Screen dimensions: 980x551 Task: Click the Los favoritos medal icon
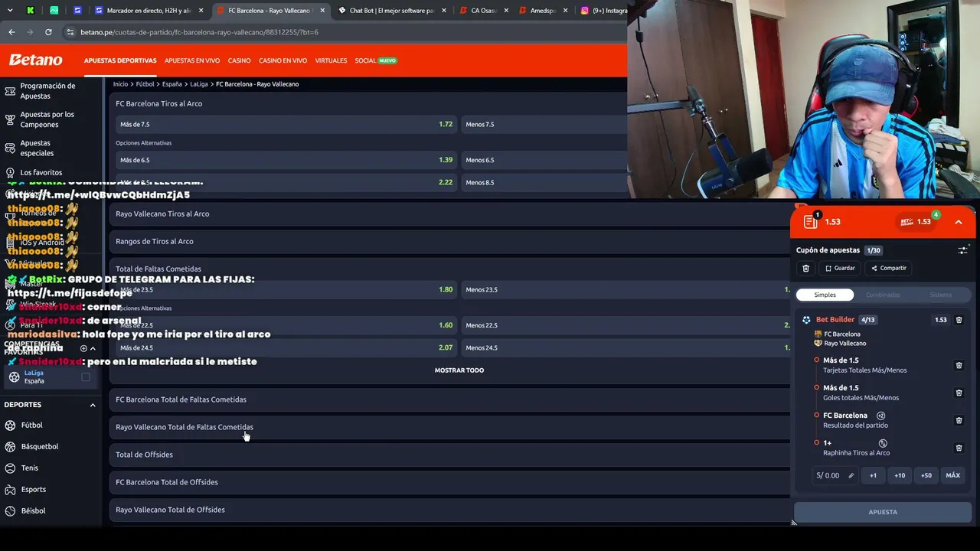coord(10,173)
